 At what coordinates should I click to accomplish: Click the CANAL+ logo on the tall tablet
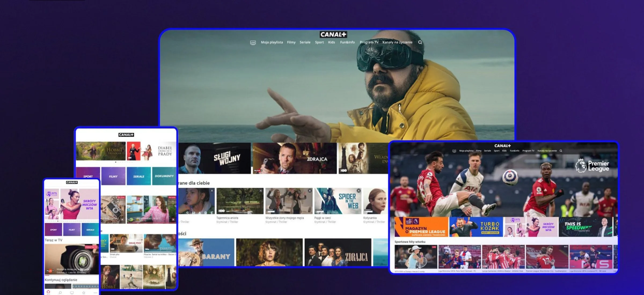click(x=126, y=135)
